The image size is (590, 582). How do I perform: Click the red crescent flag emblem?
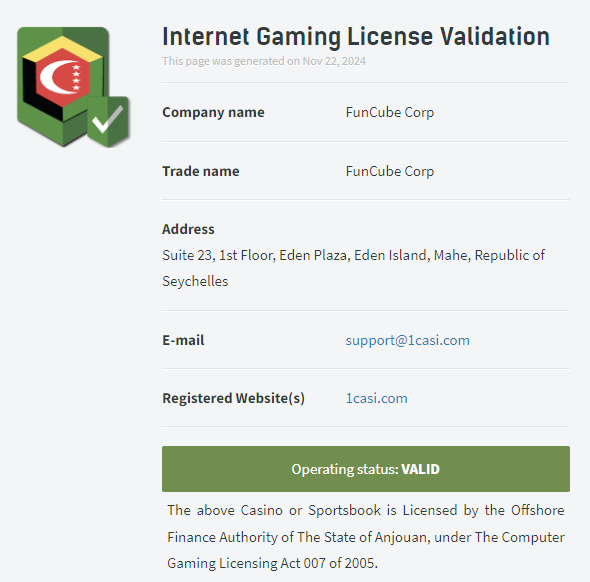point(62,77)
